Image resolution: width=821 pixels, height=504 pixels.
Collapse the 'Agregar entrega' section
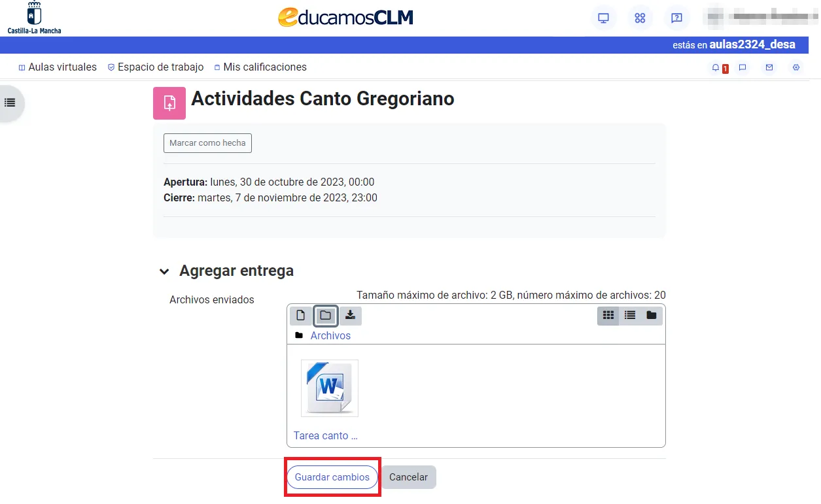(x=164, y=271)
